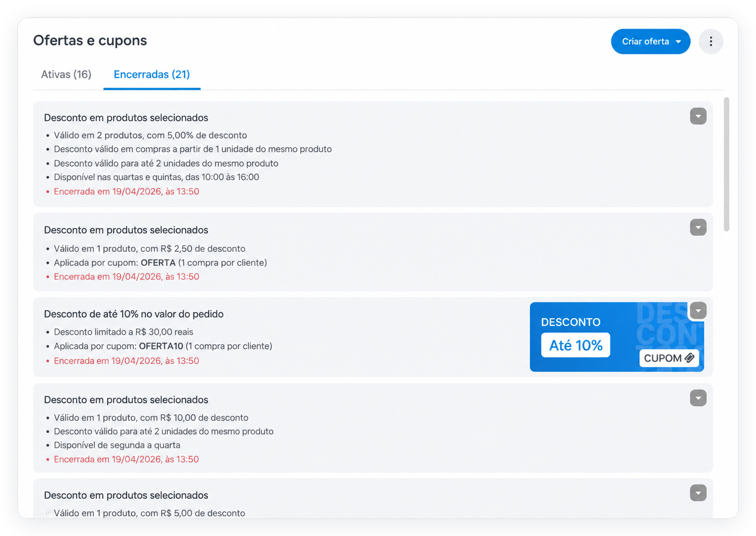Switch to the Ativas (16) tab
Viewport: 756px width, 536px height.
66,75
